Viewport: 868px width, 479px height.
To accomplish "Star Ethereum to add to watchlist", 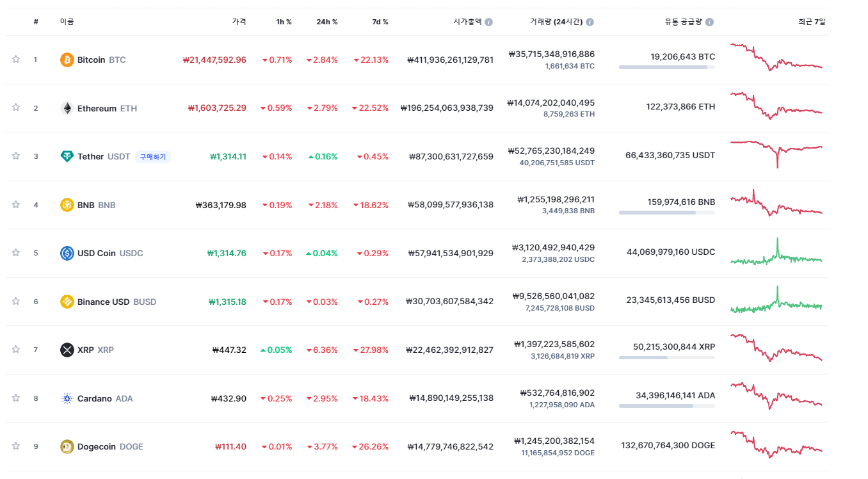I will click(16, 108).
